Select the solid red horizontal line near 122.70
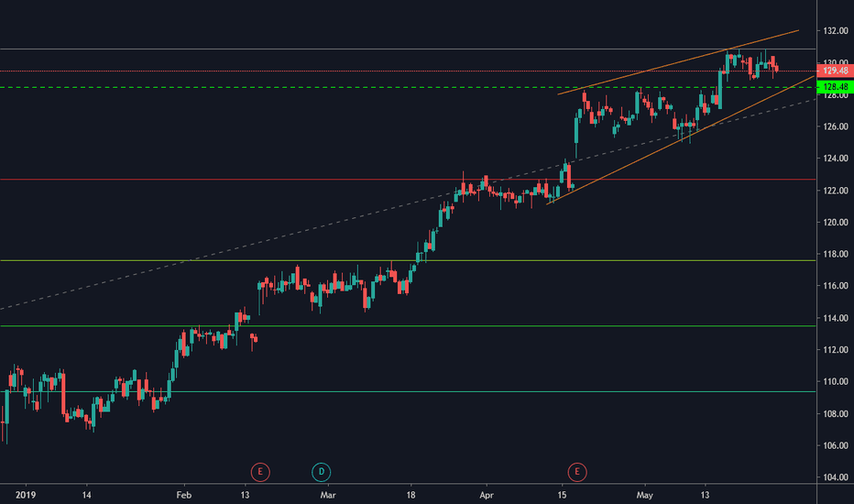Screen dimensions: 854x504 tap(408, 180)
